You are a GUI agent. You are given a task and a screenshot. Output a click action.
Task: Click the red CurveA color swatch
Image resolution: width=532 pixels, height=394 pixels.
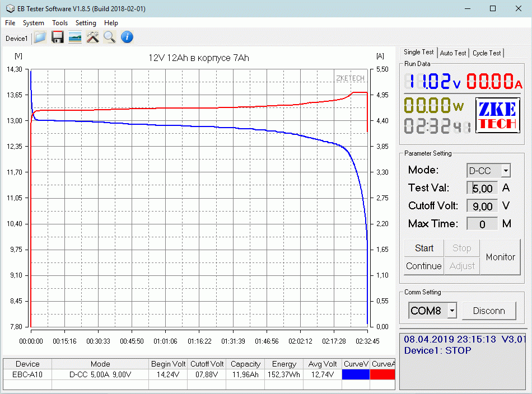pos(382,374)
